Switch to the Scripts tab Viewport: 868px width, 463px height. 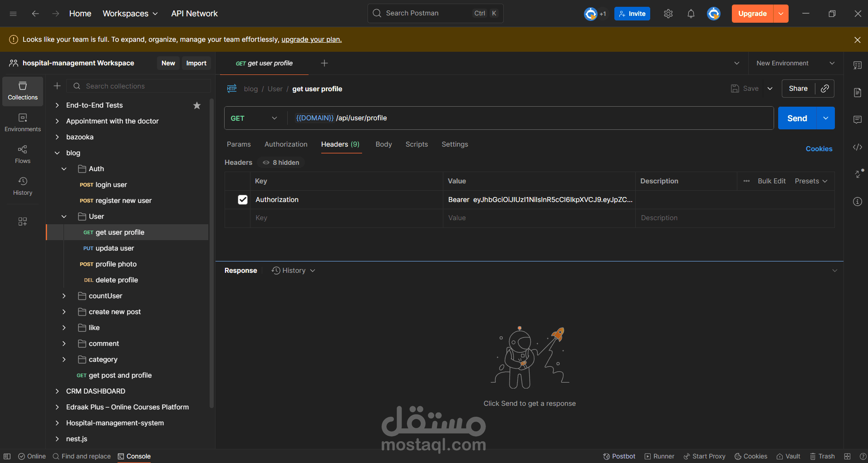click(x=417, y=144)
